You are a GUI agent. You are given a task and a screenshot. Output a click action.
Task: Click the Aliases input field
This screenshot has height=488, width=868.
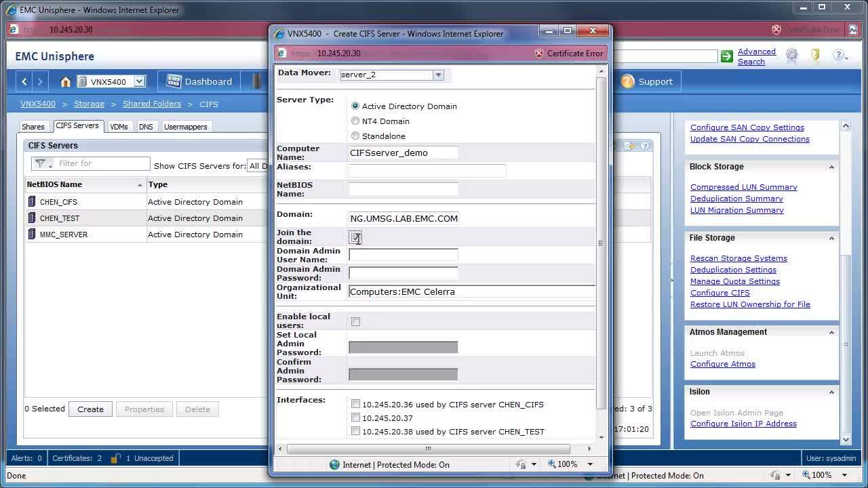click(x=427, y=171)
